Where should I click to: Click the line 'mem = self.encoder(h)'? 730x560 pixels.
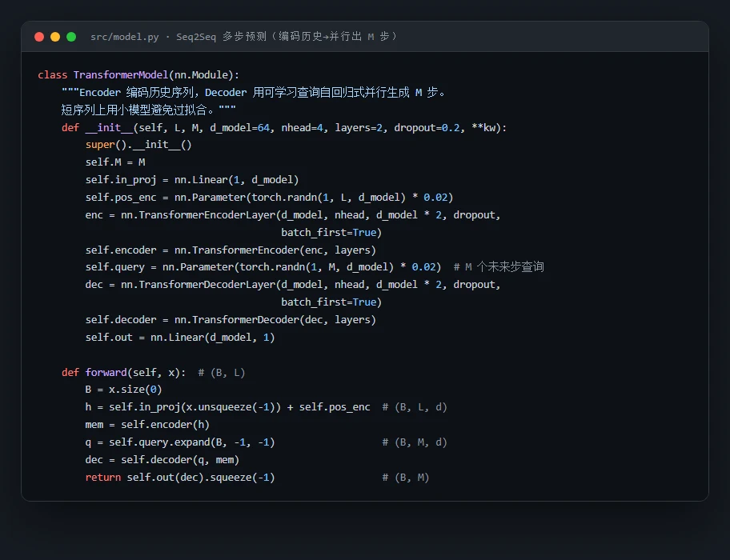(x=147, y=425)
